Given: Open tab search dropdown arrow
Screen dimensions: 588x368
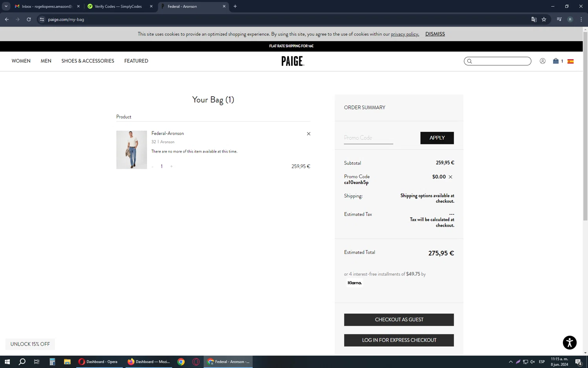Looking at the screenshot, I should (6, 6).
